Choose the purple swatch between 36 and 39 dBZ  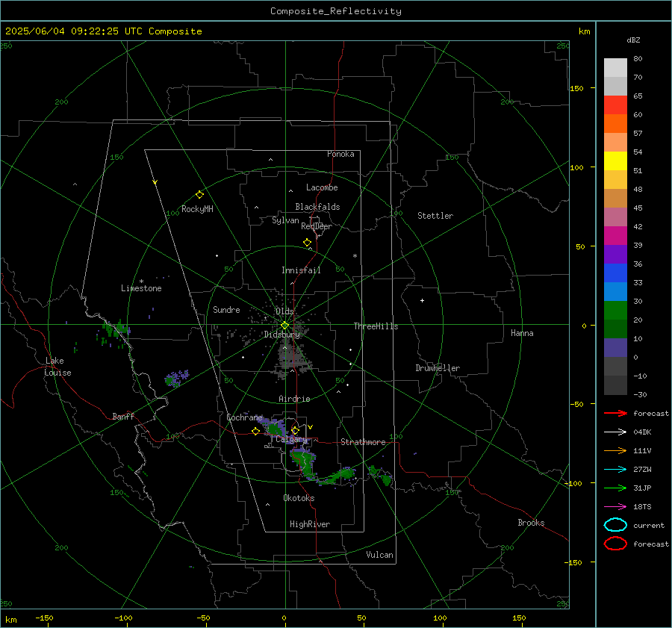click(615, 254)
